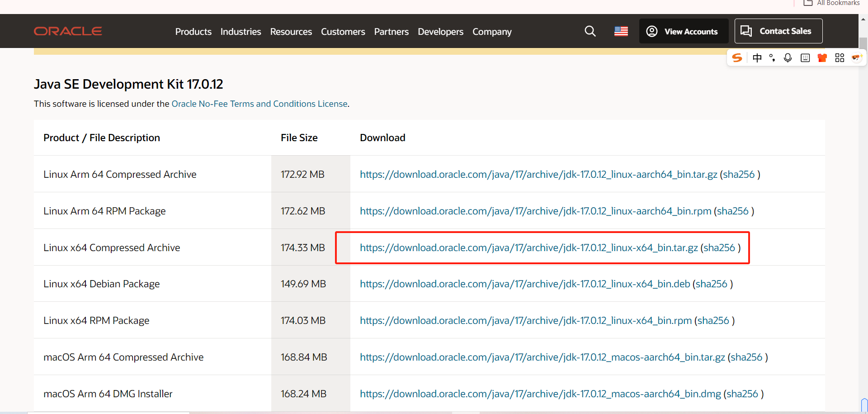Select the 'Java SE Development Kit 17.0.12' heading
The image size is (868, 414).
128,84
